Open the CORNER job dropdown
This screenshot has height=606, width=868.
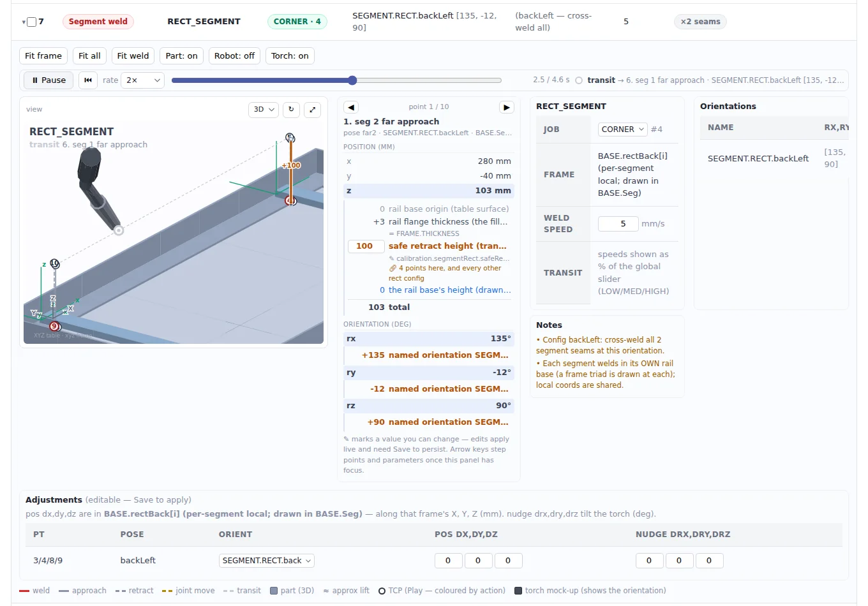coord(622,129)
